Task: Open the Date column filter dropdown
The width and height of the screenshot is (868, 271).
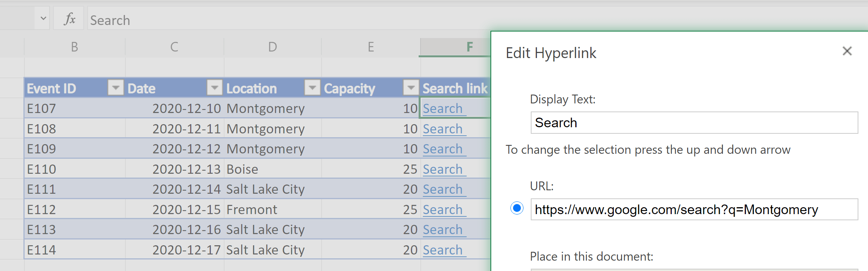Action: click(215, 88)
